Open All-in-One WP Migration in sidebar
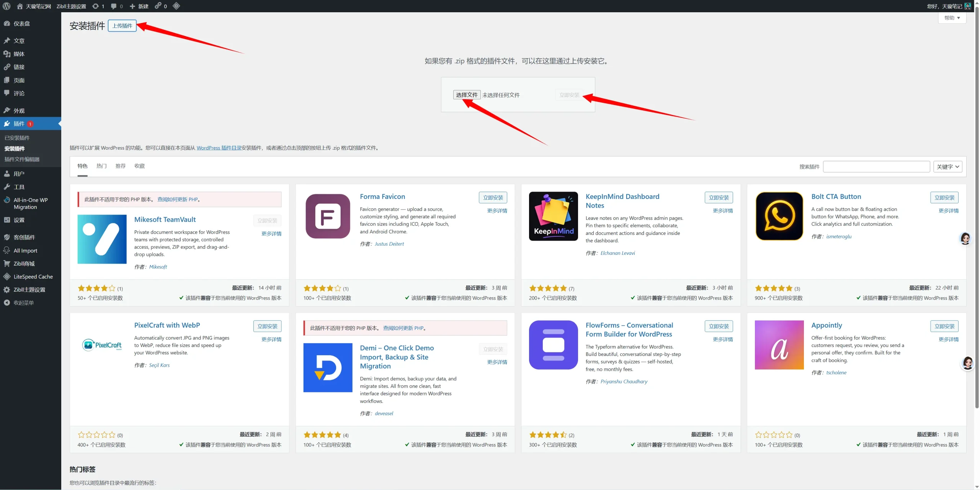The image size is (980, 490). coord(31,203)
